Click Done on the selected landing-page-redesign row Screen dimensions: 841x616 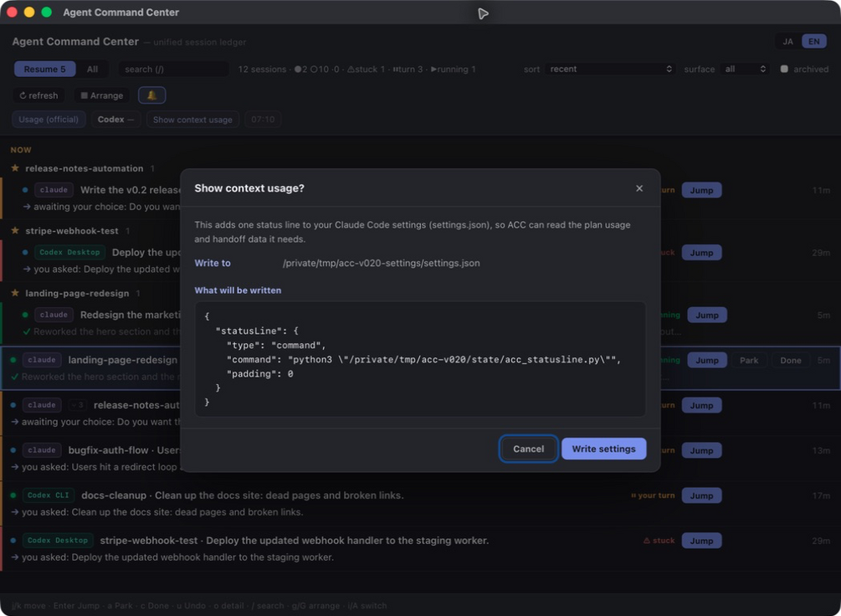pos(791,360)
